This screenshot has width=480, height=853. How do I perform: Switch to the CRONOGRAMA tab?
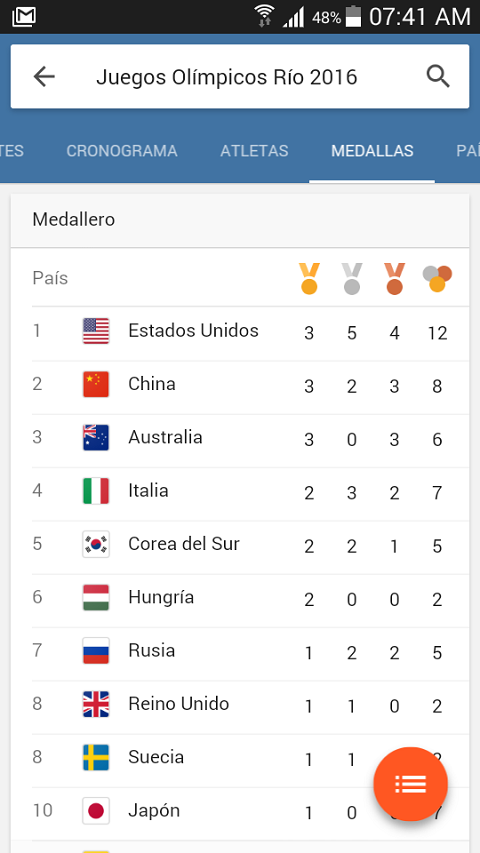122,151
